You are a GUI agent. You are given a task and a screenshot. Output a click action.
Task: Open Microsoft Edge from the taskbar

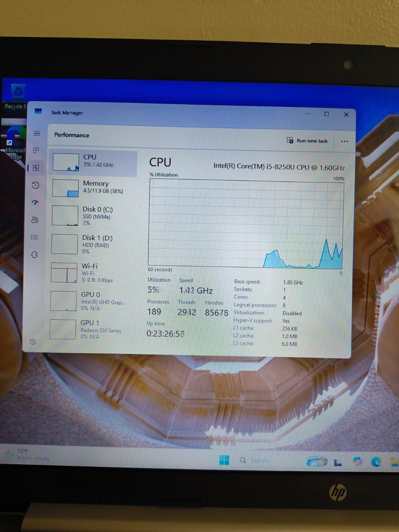point(376,462)
